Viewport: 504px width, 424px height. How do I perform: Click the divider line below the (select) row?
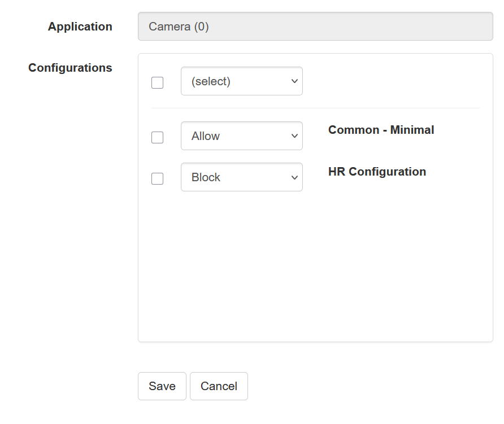[315, 108]
